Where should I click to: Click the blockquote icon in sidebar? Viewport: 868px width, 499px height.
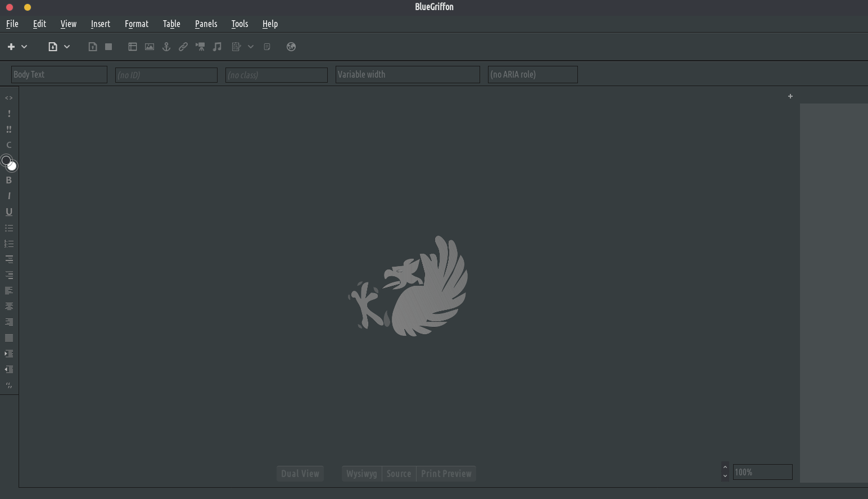pyautogui.click(x=9, y=385)
